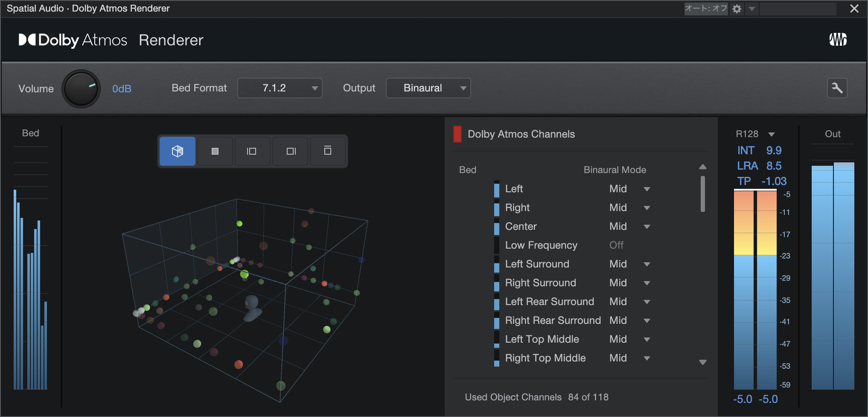Select the rear view icon
Viewport: 868px width, 417px height.
tap(328, 151)
